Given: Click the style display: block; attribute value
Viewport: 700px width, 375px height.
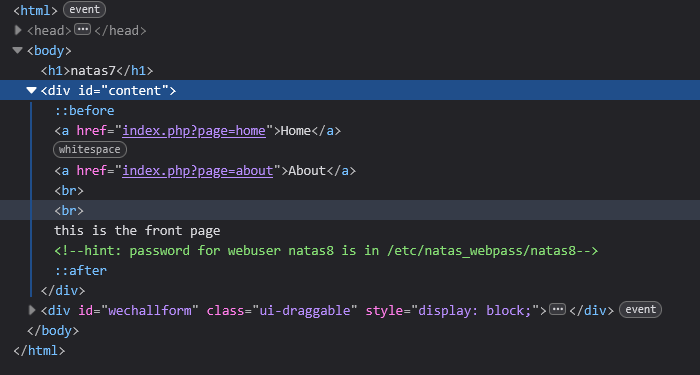Looking at the screenshot, I should (475, 311).
